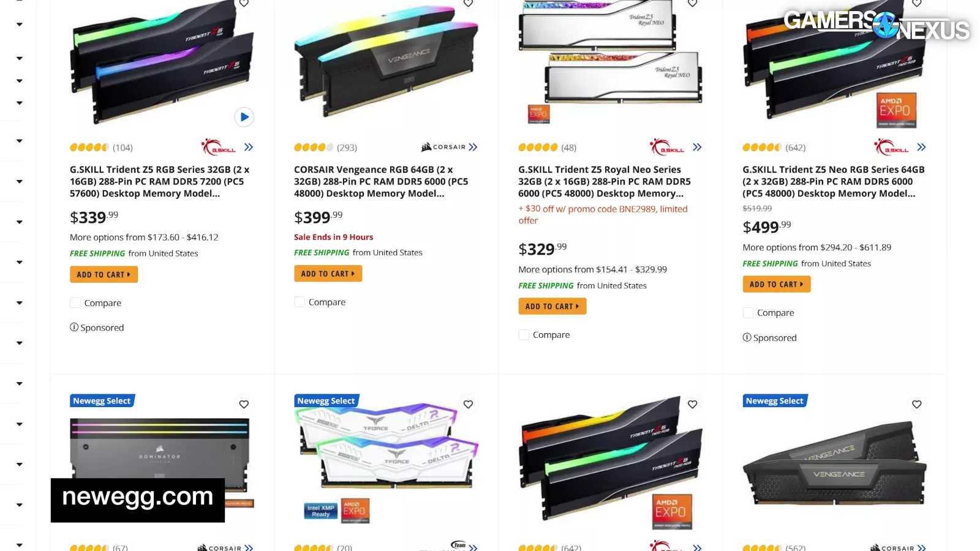Screen dimensions: 980x551
Task: Click G.SKILL logo on the Royal Neo listing
Action: tap(668, 147)
